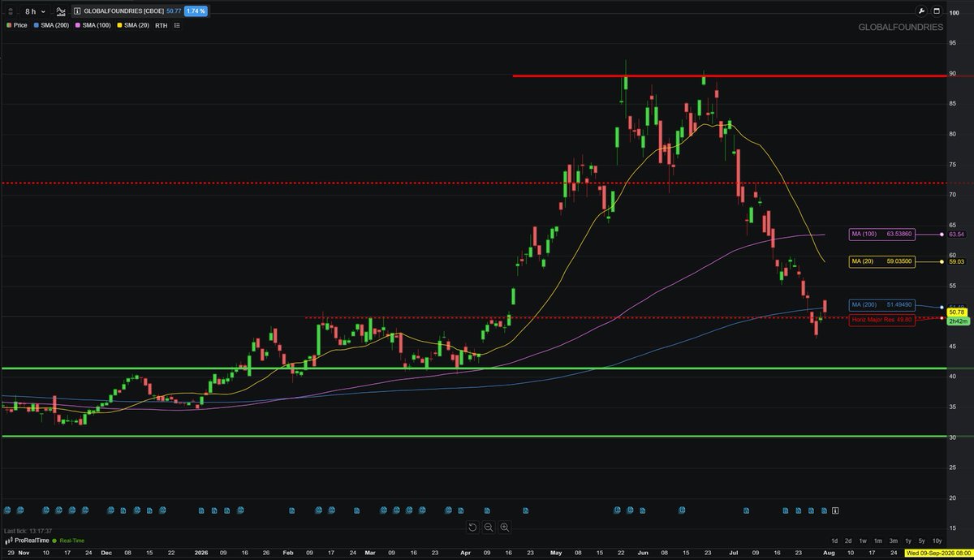Click the 50.77 last price value
Image resolution: width=974 pixels, height=560 pixels.
[174, 11]
